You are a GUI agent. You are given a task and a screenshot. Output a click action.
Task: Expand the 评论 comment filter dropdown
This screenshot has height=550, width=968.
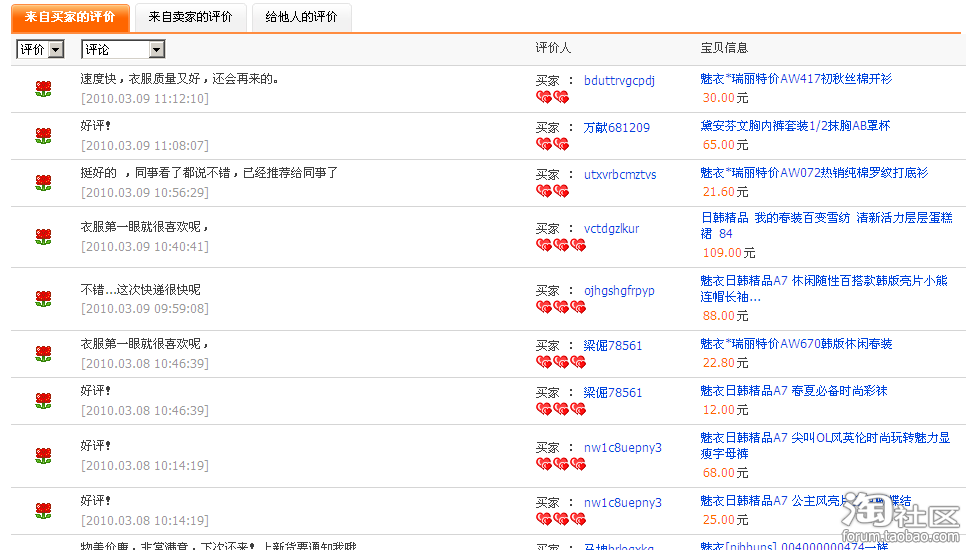click(123, 49)
